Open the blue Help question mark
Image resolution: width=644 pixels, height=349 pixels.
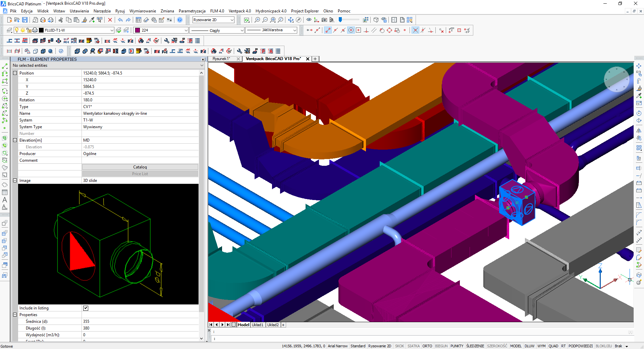(180, 20)
